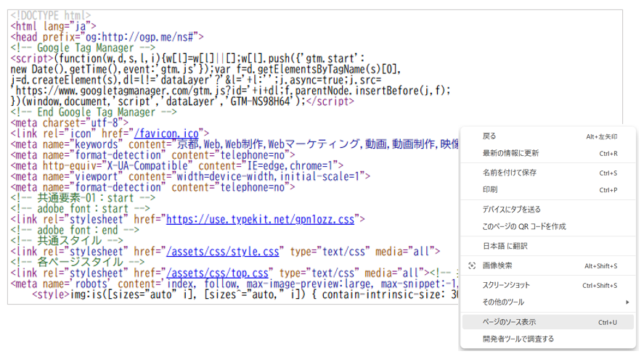644x359 pixels.
Task: Select ページのソース表示 menu item
Action: click(x=548, y=322)
